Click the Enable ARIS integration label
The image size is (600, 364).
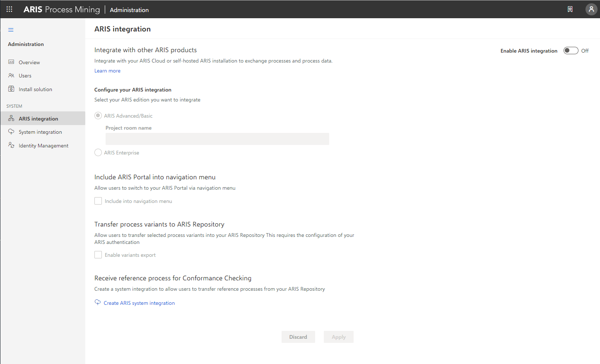coord(529,51)
